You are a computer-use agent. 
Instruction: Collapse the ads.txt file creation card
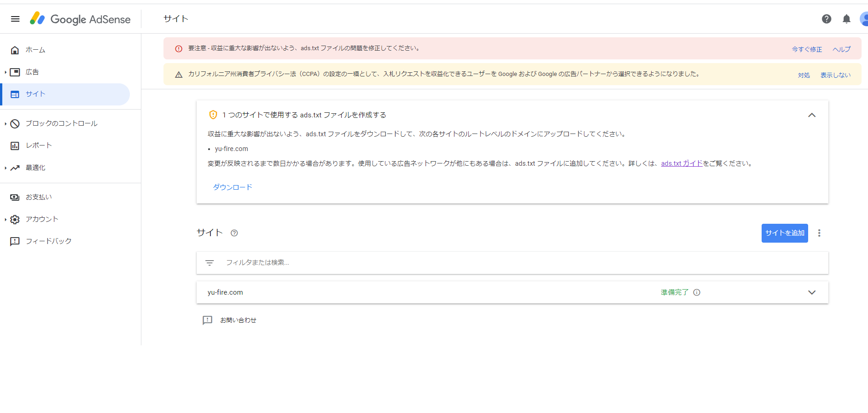tap(812, 115)
